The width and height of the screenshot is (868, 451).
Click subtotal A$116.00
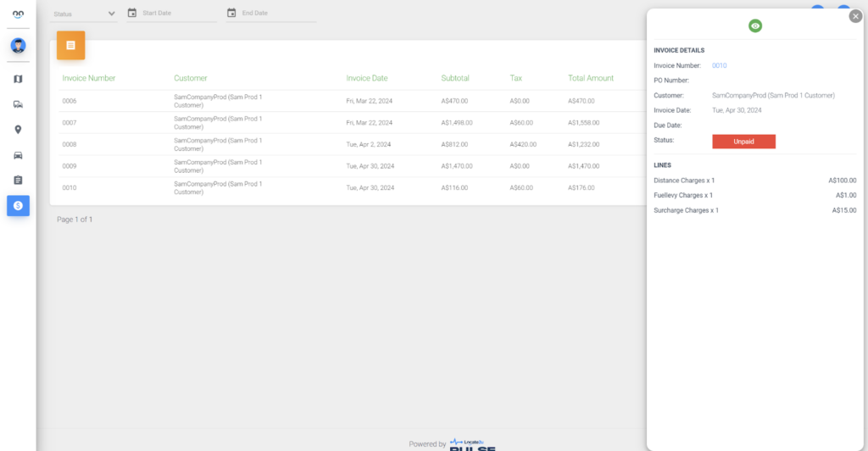454,187
